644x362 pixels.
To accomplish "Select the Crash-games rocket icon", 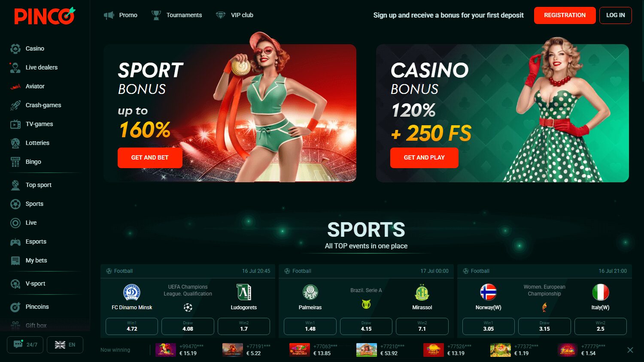I will click(x=15, y=105).
